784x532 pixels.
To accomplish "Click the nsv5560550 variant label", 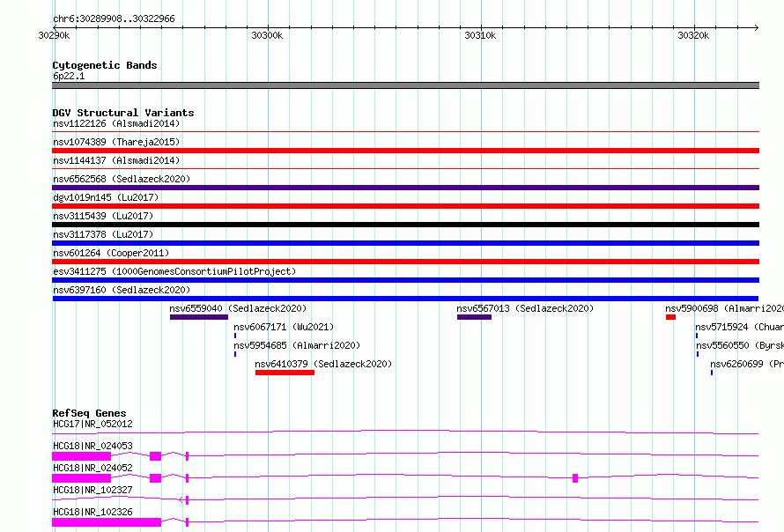I will (739, 345).
